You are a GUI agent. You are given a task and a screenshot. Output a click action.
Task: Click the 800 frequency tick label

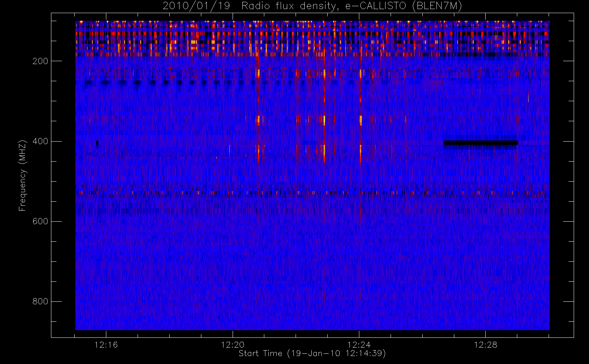(40, 301)
